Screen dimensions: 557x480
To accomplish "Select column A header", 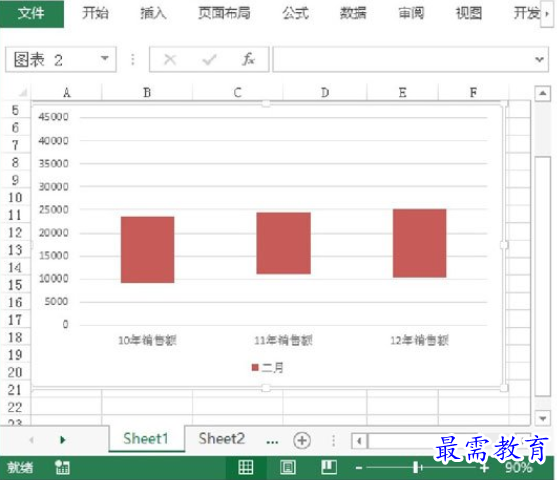I will tap(66, 93).
